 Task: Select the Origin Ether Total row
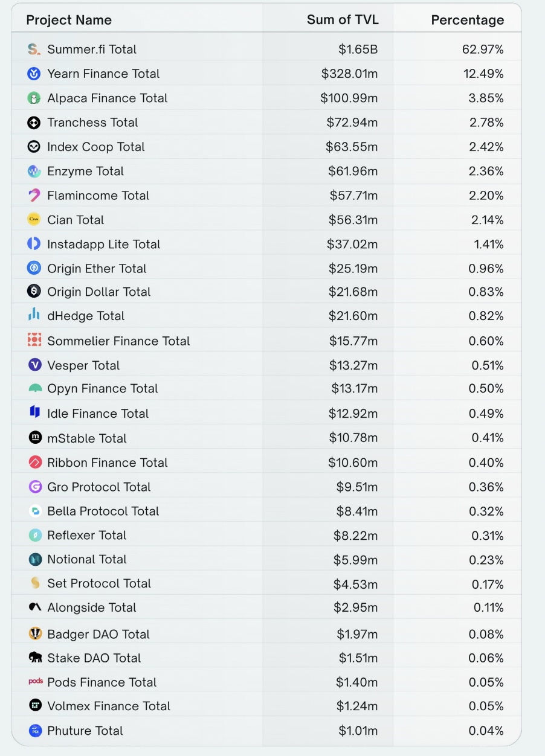(x=97, y=269)
